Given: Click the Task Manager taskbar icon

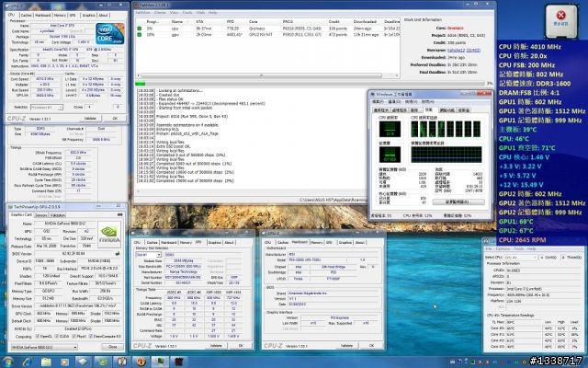Looking at the screenshot, I should click(160, 362).
